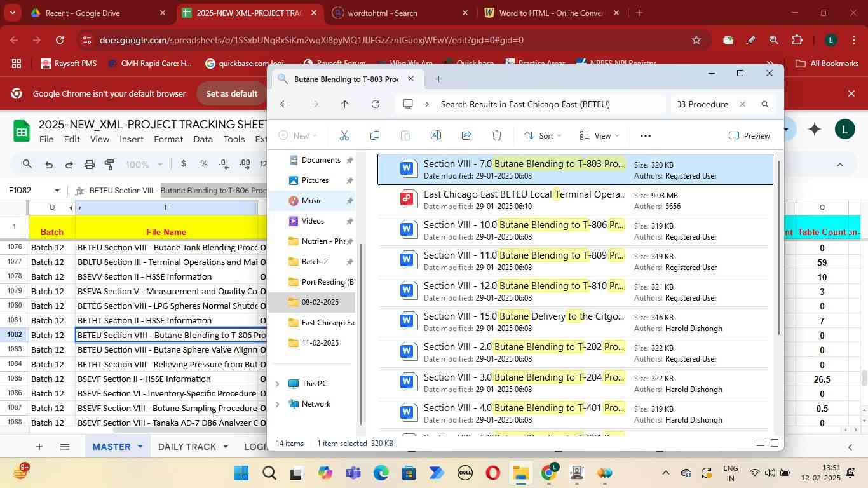The image size is (868, 488).
Task: Open the Format menu in Google Sheets
Action: pyautogui.click(x=168, y=139)
